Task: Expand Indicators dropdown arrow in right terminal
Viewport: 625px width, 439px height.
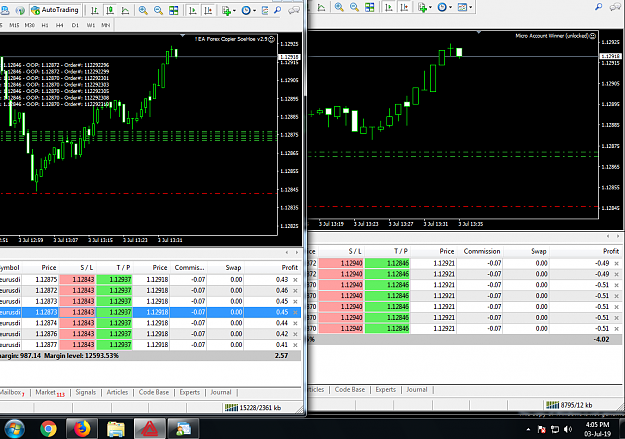Action: 430,8
